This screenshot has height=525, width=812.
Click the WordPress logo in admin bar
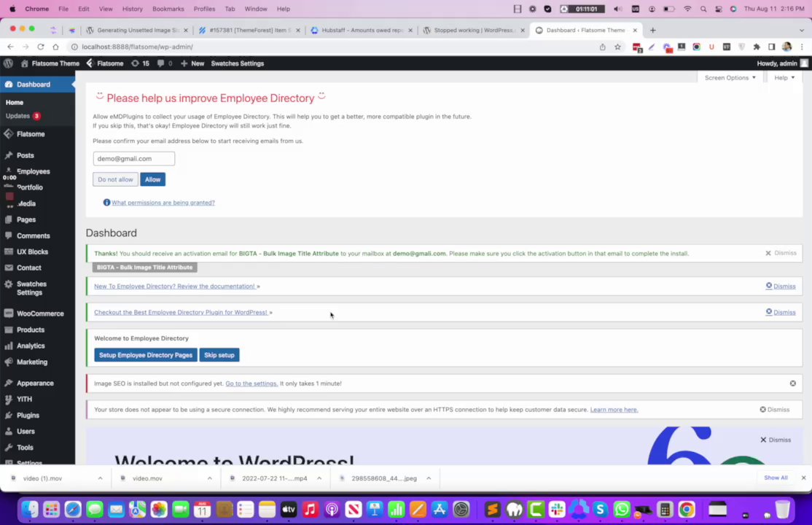pyautogui.click(x=8, y=63)
